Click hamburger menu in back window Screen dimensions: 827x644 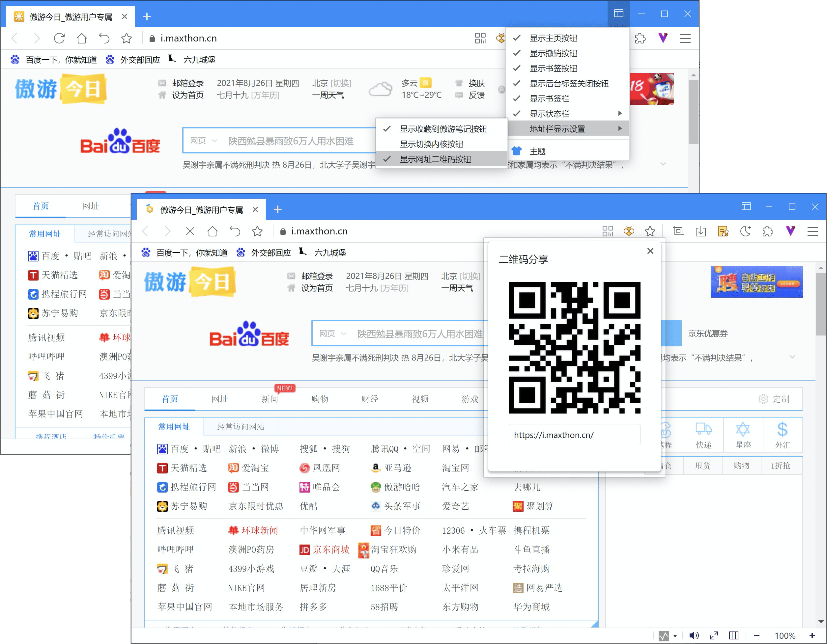point(685,38)
